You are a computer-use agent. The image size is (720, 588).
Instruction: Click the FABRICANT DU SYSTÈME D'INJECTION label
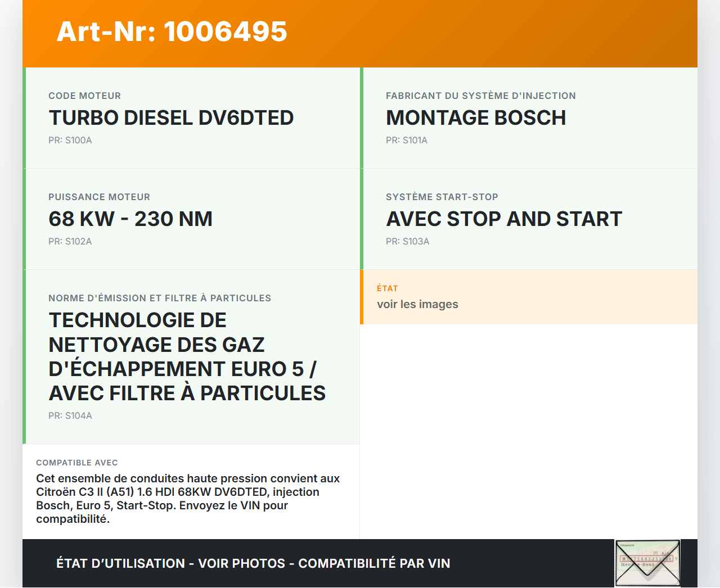pyautogui.click(x=480, y=96)
